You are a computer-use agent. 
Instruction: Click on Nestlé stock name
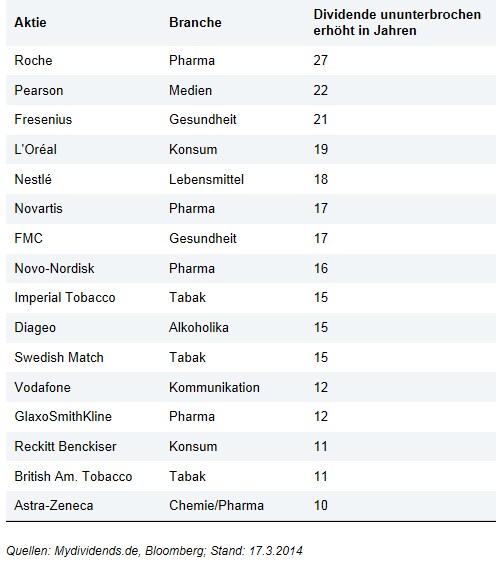(33, 179)
